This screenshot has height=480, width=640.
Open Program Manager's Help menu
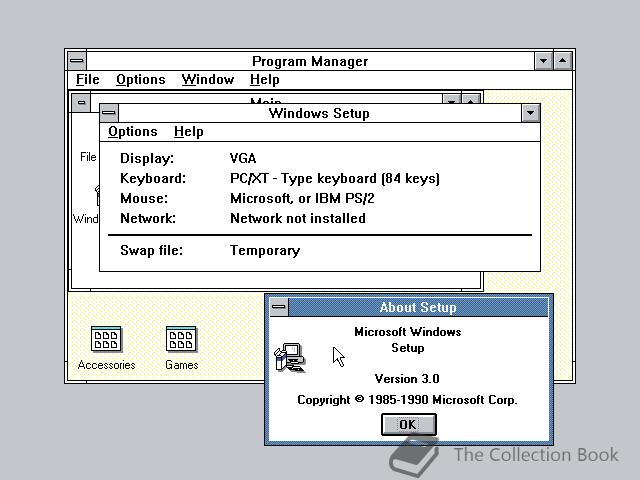264,80
